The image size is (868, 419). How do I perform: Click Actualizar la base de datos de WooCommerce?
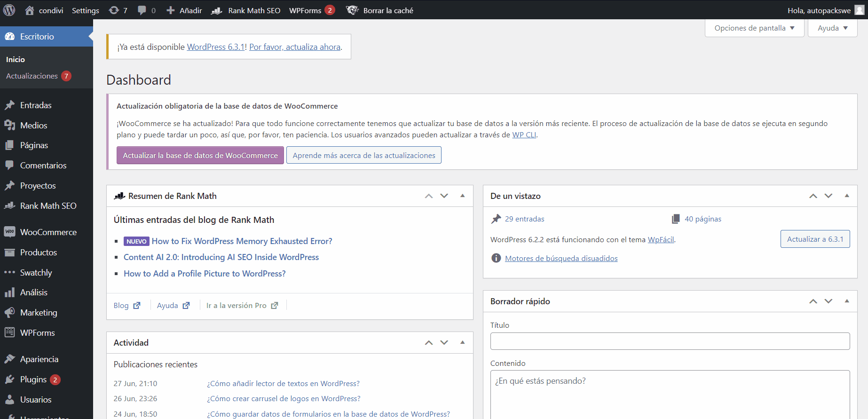point(200,156)
